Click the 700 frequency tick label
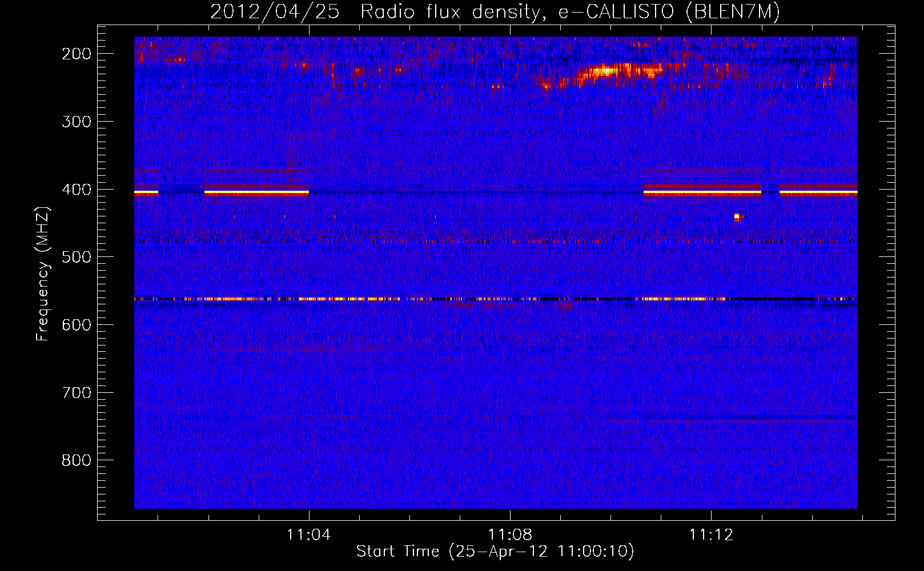The image size is (924, 571). coord(77,393)
